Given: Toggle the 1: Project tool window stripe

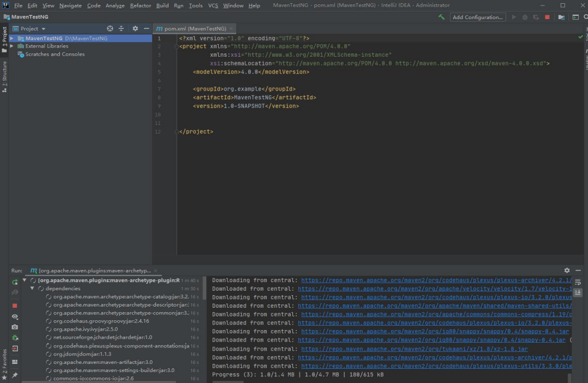Looking at the screenshot, I should [x=4, y=39].
